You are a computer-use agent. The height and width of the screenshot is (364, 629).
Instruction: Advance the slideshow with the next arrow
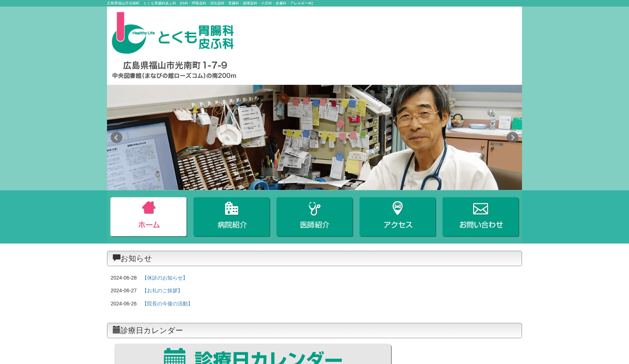point(512,138)
